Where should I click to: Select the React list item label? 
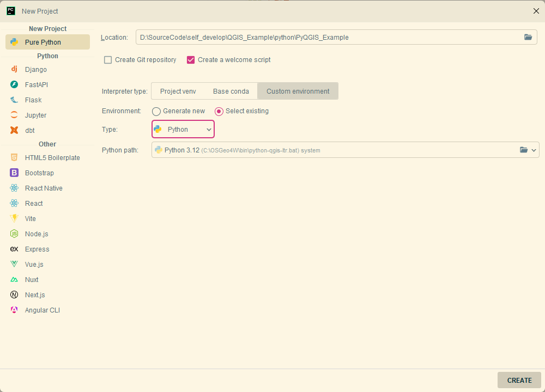click(x=34, y=204)
